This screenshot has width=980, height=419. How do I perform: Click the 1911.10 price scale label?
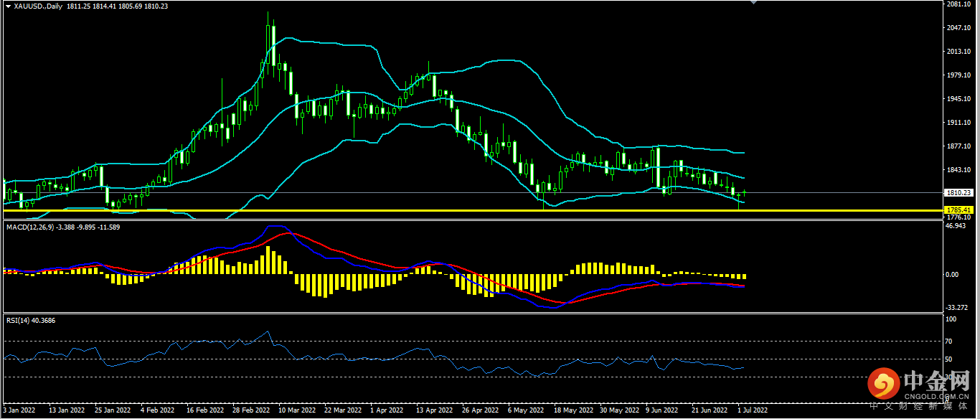click(958, 123)
